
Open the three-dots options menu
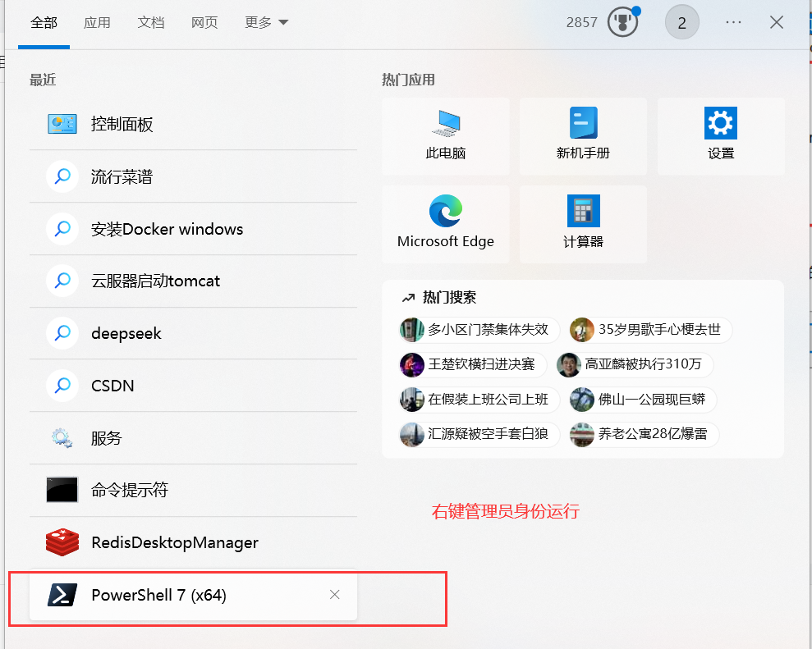tap(733, 22)
